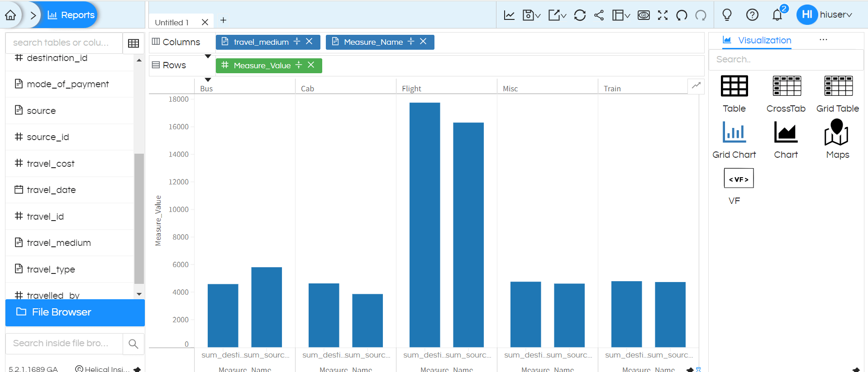Remove travel_medium from Columns
The height and width of the screenshot is (372, 868).
tap(309, 42)
